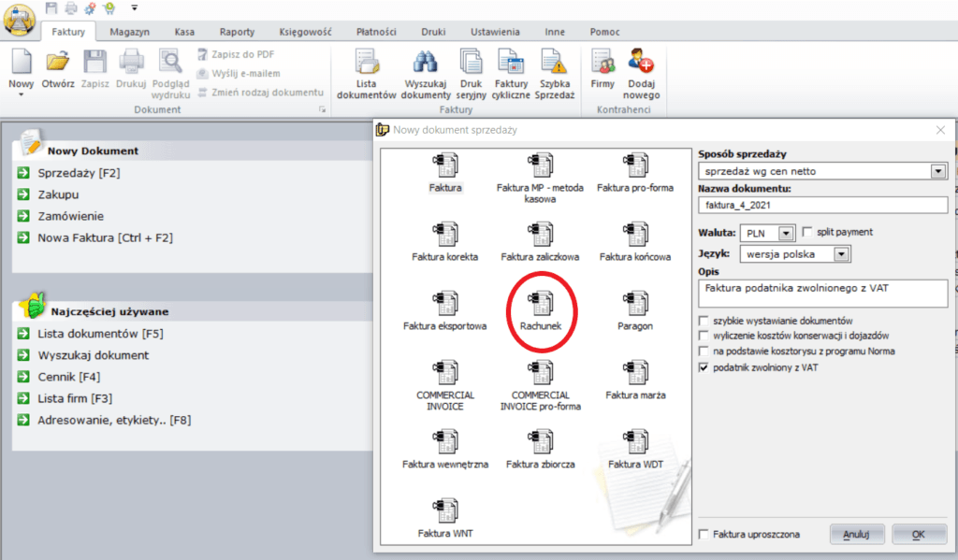The width and height of the screenshot is (958, 560).
Task: Expand the Język language dropdown
Action: click(x=842, y=253)
